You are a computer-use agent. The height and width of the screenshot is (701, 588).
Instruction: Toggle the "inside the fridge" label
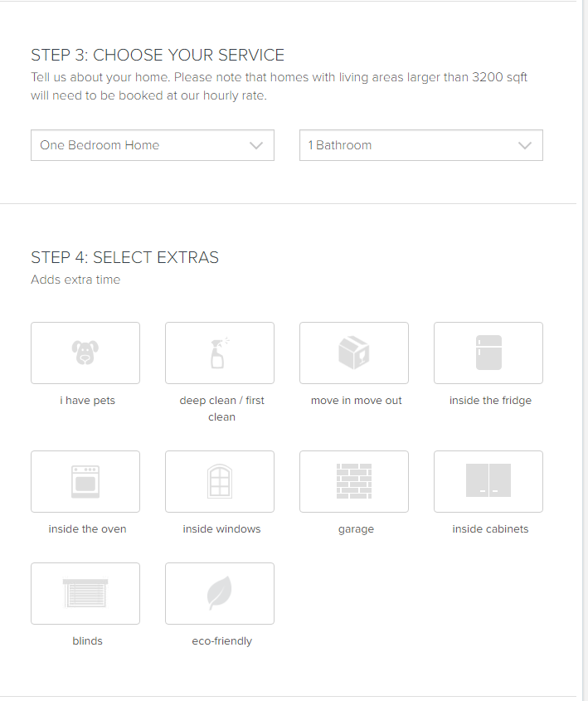pyautogui.click(x=490, y=400)
